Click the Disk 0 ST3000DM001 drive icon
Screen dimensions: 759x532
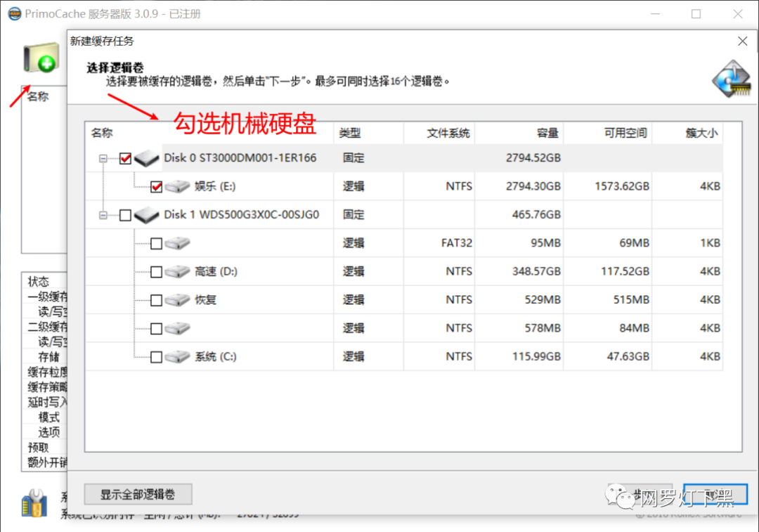click(147, 159)
